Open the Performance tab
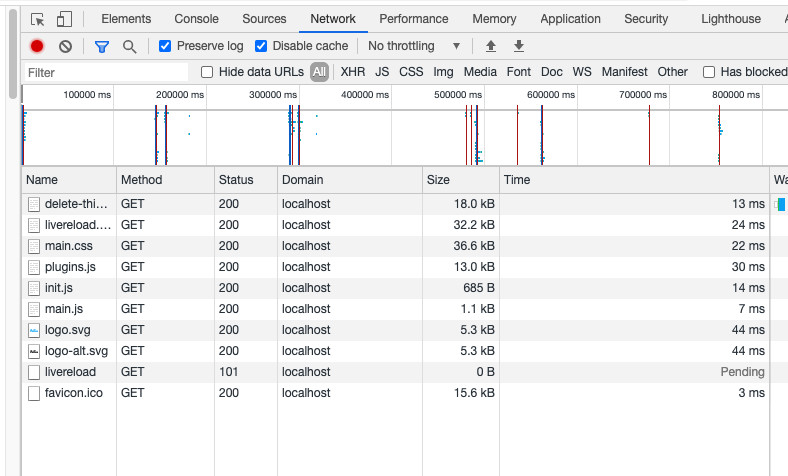This screenshot has height=476, width=788. (413, 19)
